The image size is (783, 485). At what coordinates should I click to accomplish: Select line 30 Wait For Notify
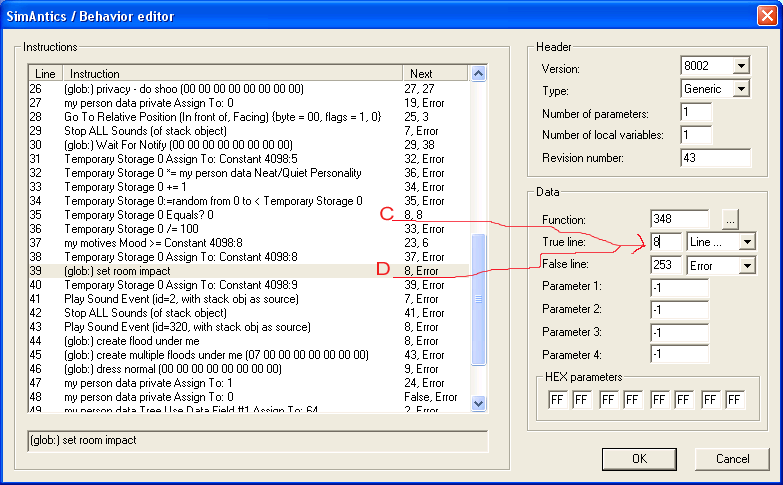tap(248, 145)
